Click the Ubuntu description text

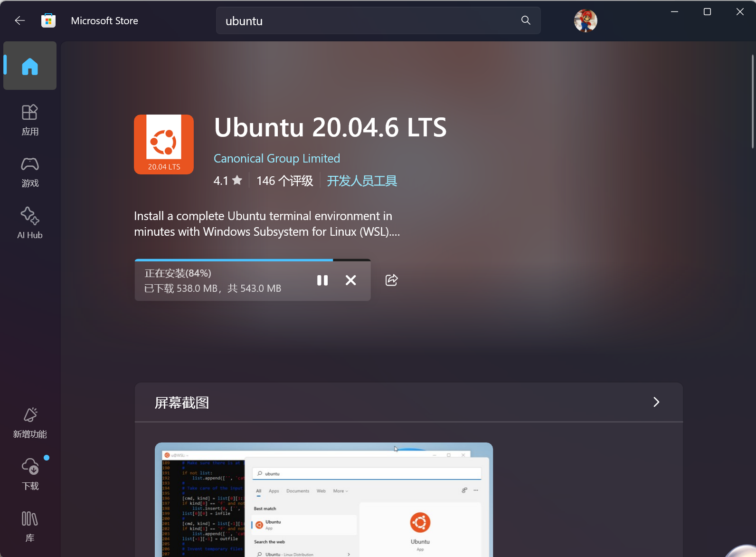click(x=267, y=224)
